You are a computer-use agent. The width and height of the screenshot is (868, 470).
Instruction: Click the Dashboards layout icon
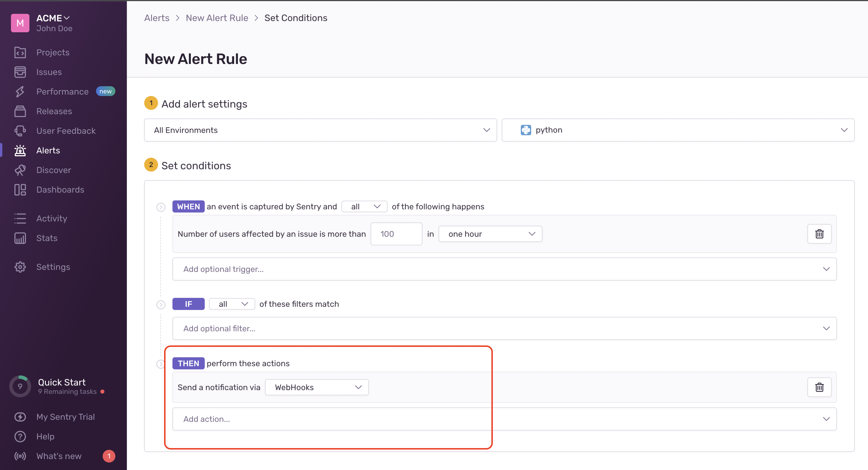coord(20,189)
